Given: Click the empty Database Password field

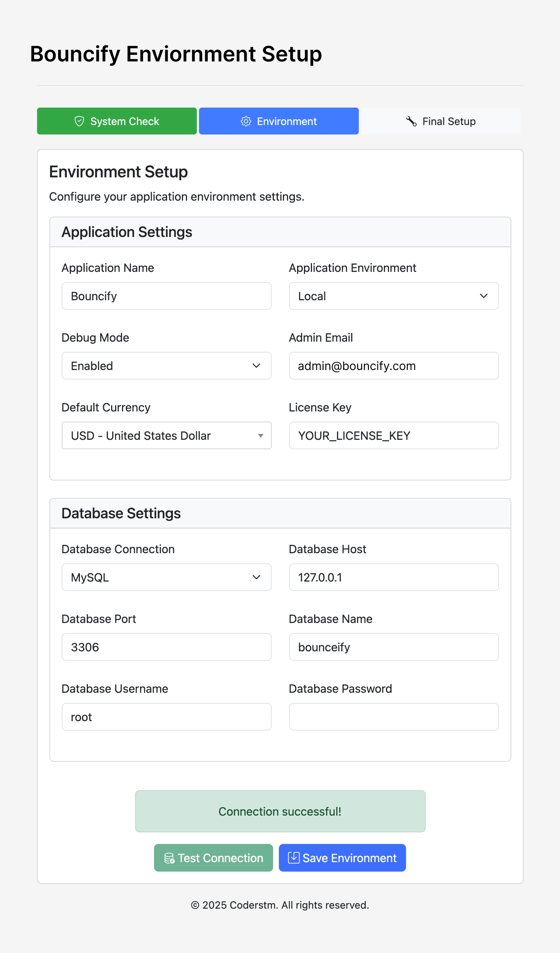Looking at the screenshot, I should (393, 717).
